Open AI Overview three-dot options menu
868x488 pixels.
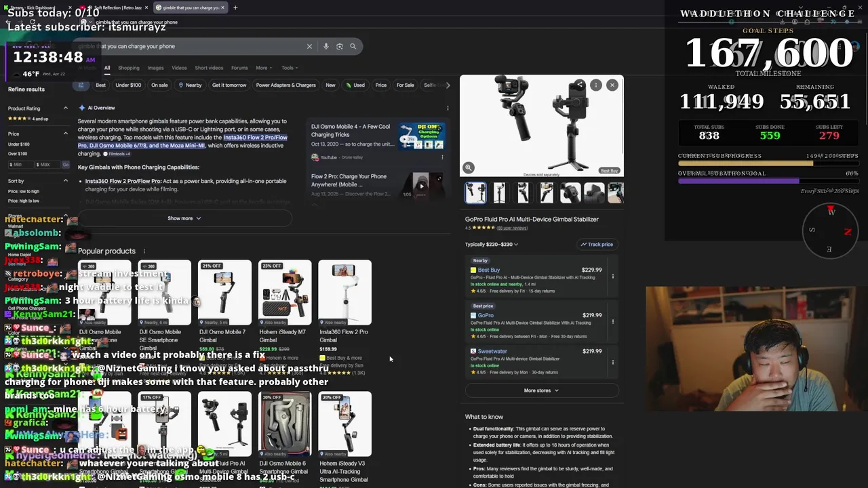point(448,108)
